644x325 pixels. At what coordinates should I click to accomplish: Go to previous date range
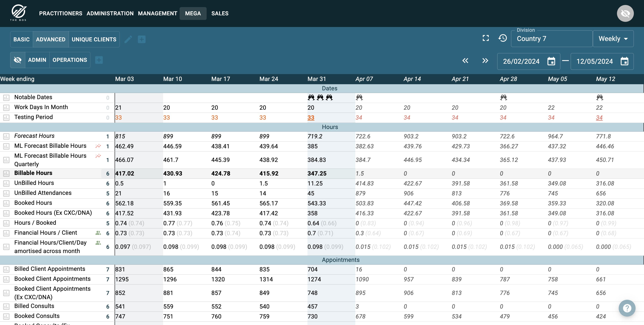pos(465,61)
